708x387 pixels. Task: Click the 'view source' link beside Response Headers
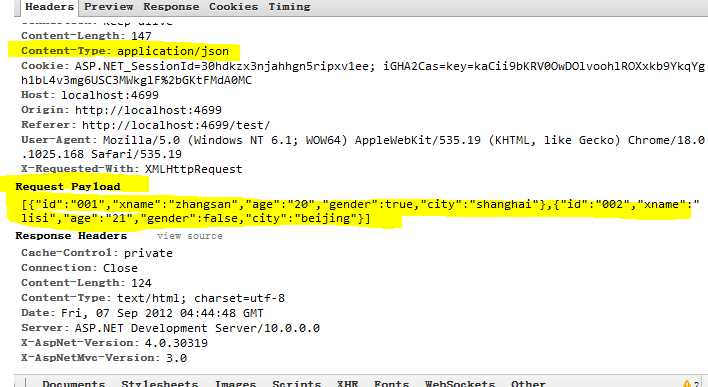[x=190, y=236]
